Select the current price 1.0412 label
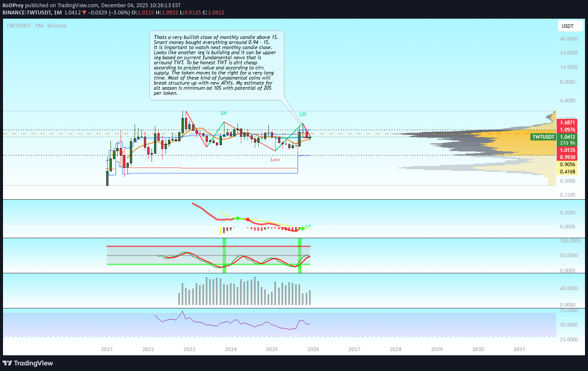The height and width of the screenshot is (371, 588). point(567,137)
